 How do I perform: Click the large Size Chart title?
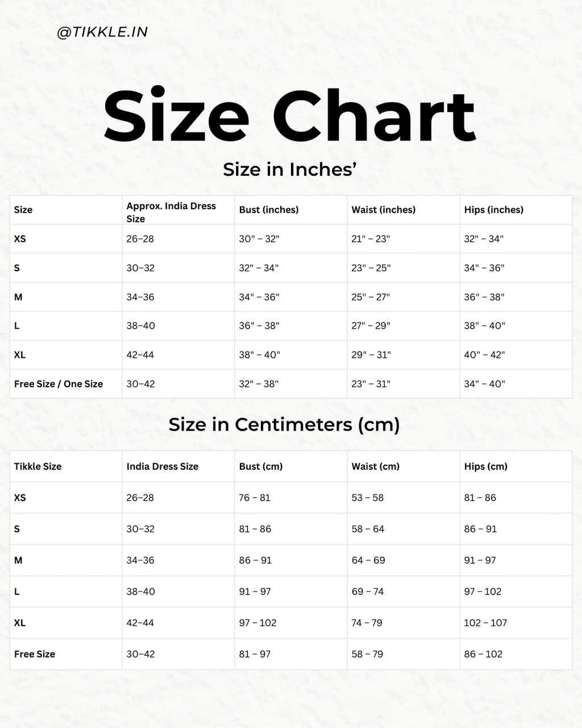(289, 115)
